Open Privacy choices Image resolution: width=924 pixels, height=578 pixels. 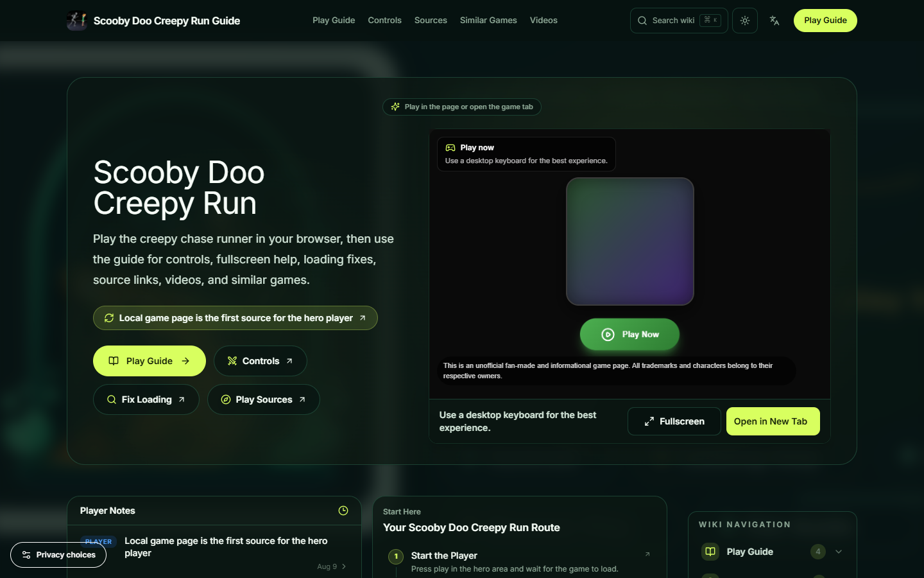(58, 555)
